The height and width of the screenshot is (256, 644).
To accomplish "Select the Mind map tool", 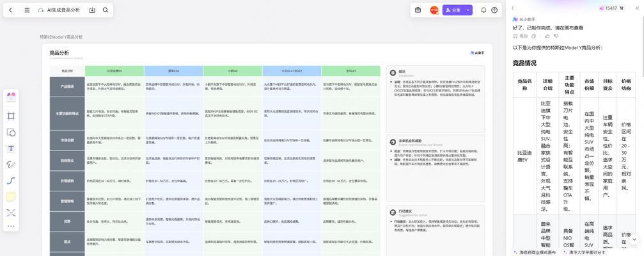I will point(11,212).
